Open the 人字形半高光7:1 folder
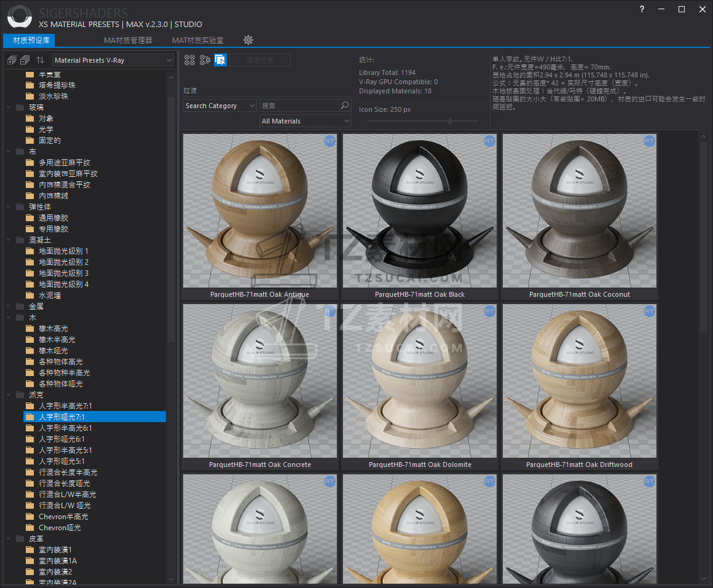The height and width of the screenshot is (588, 713). 65,406
